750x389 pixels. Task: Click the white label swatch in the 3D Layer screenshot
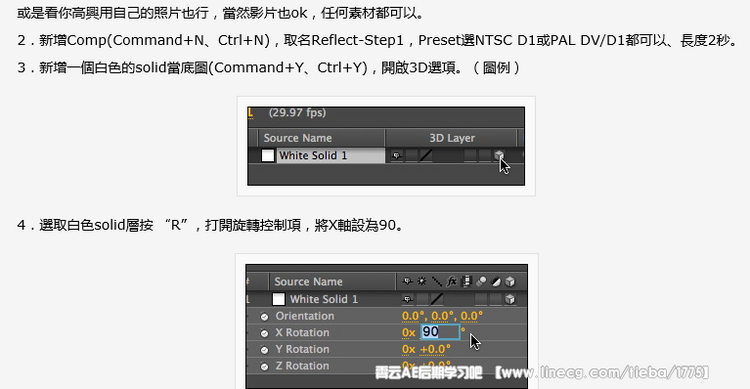pyautogui.click(x=268, y=155)
